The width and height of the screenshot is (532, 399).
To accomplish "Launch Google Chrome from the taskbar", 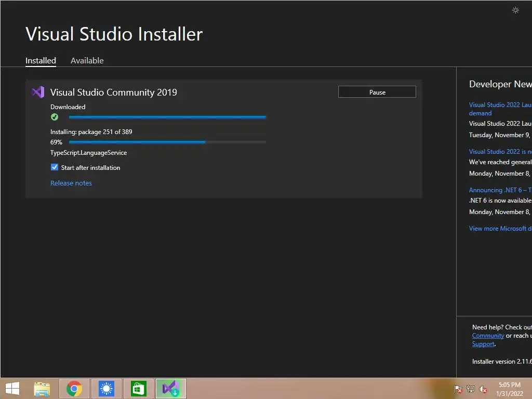I will tap(74, 389).
